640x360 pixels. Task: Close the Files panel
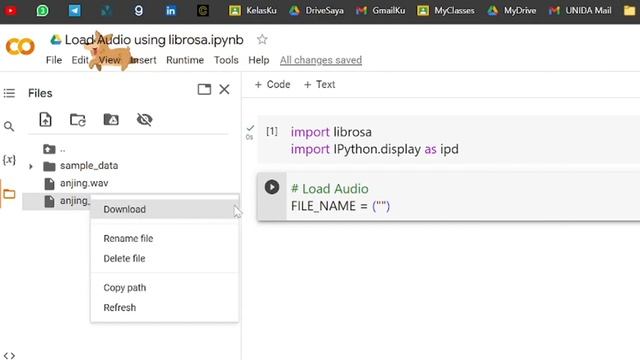[224, 89]
